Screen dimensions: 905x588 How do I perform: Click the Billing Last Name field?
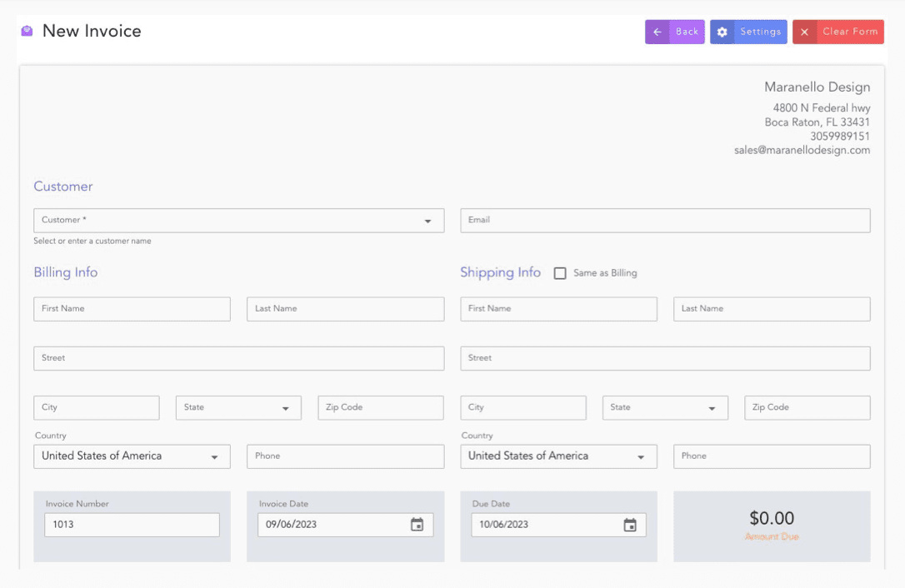(x=346, y=309)
